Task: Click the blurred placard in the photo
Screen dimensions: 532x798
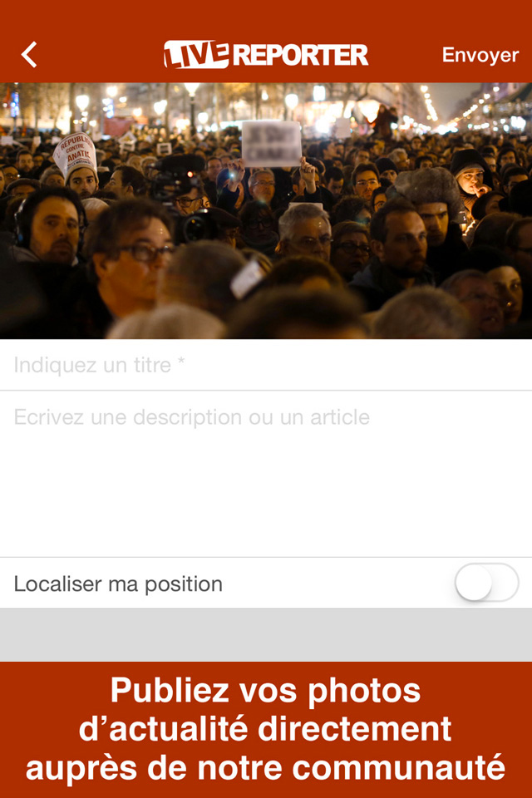Action: pos(271,144)
